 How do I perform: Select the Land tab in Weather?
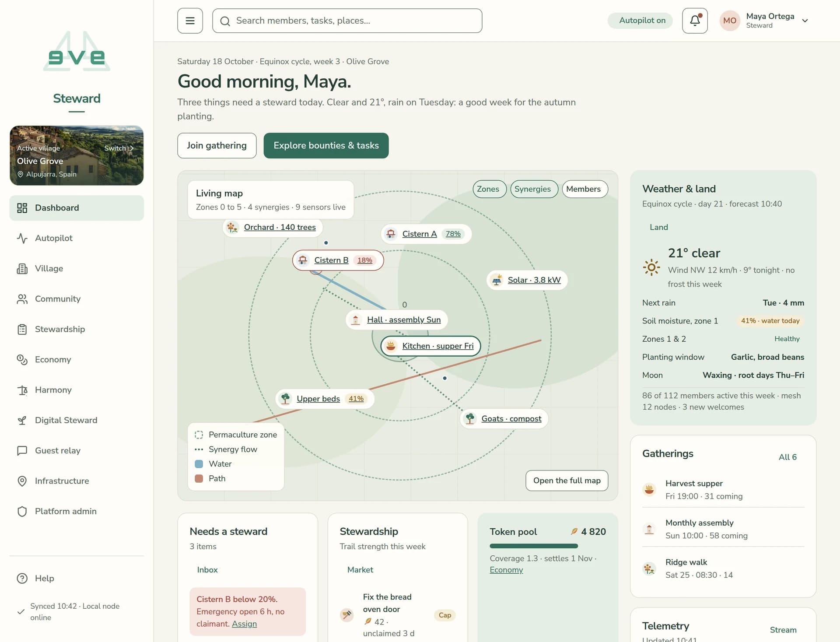659,227
